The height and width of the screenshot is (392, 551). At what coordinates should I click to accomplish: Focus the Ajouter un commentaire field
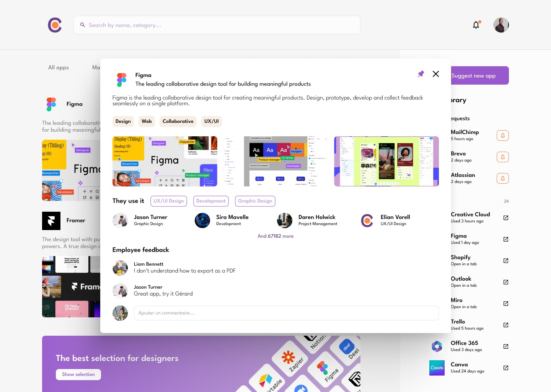[x=286, y=313]
